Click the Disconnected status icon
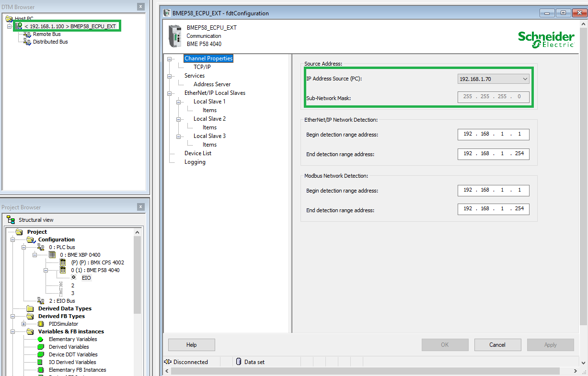The image size is (588, 376). tap(168, 362)
